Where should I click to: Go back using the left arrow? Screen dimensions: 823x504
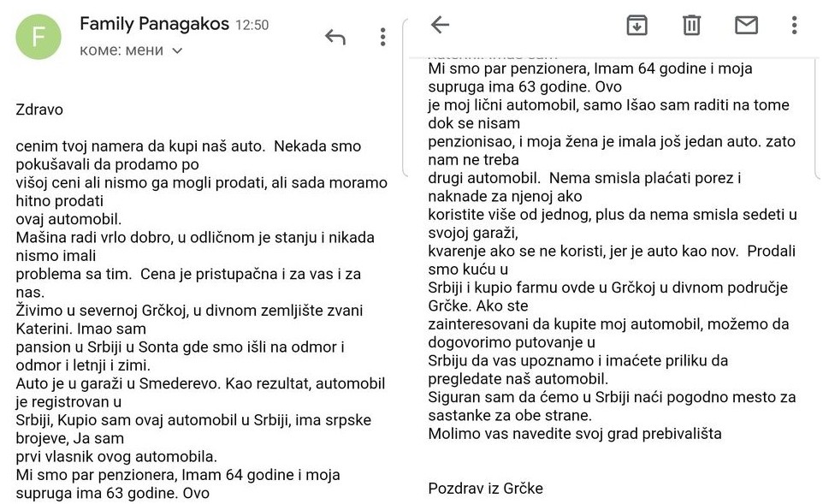click(x=440, y=25)
